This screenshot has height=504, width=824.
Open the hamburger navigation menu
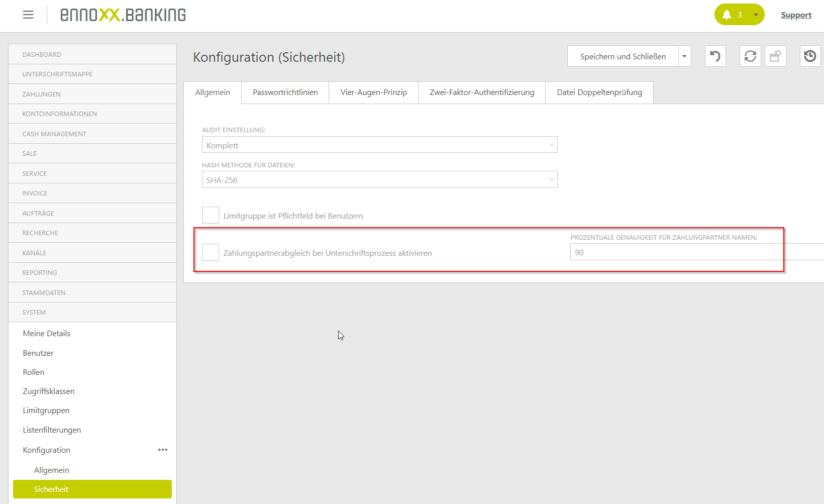28,15
